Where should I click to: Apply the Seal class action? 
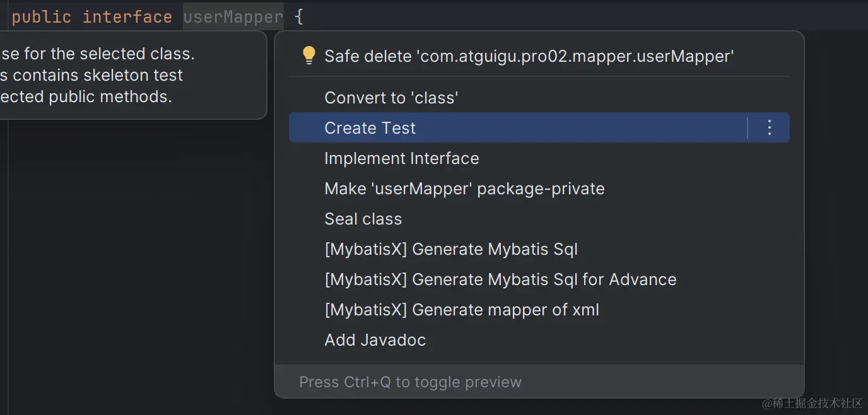[363, 219]
